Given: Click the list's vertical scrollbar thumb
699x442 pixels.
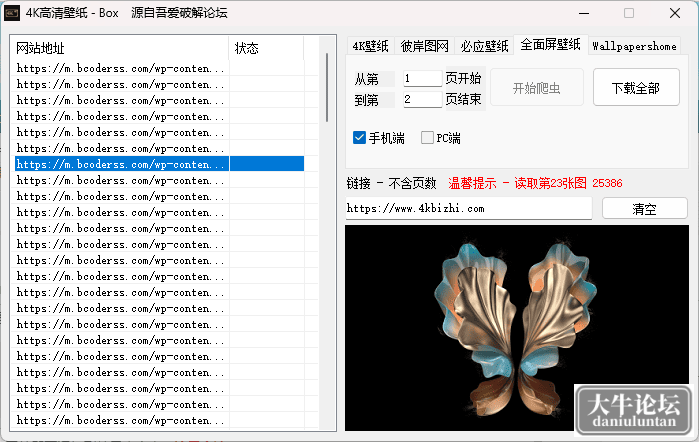Looking at the screenshot, I should click(x=327, y=87).
